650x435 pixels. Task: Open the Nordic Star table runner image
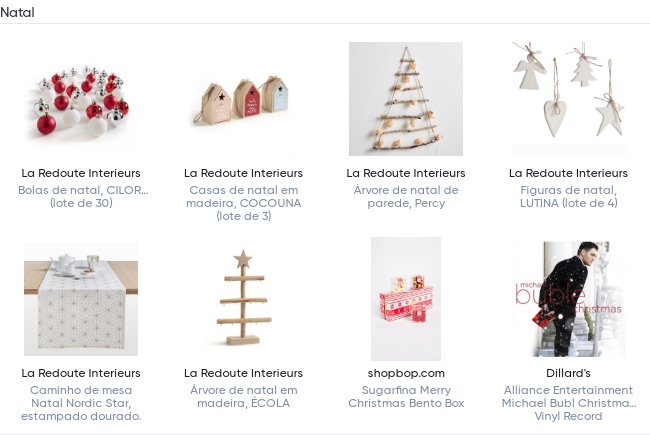tap(81, 299)
